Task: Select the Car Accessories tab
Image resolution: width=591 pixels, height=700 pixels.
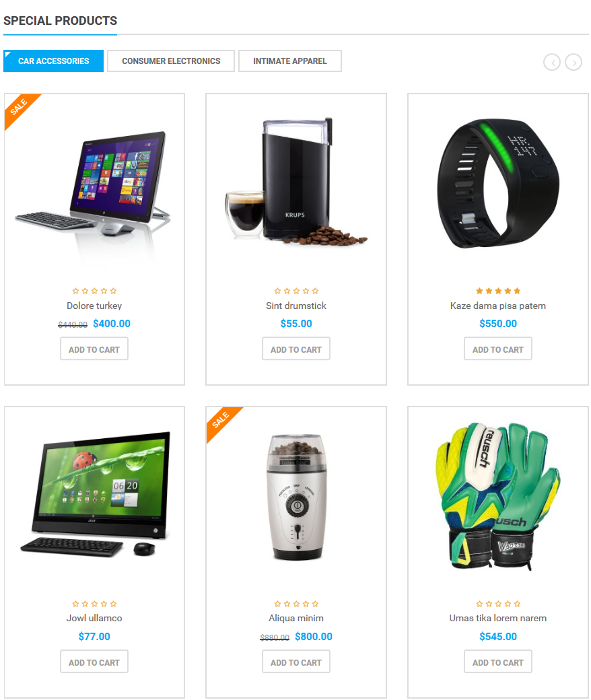Action: [54, 61]
